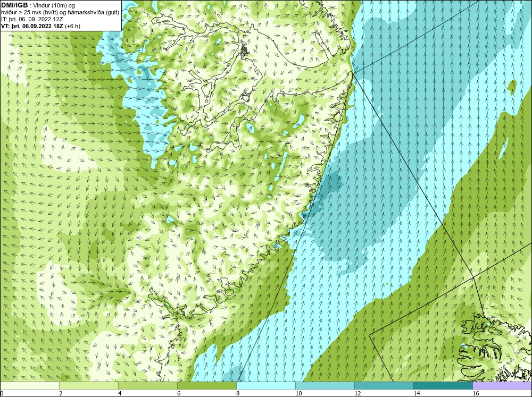This screenshot has width=532, height=397.
Task: Click the legend value label 4
Action: tap(120, 393)
